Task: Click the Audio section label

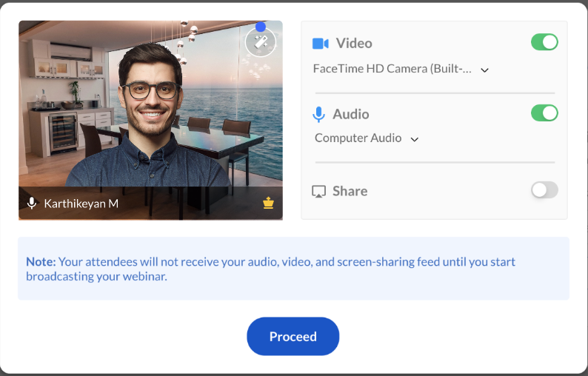Action: (350, 114)
